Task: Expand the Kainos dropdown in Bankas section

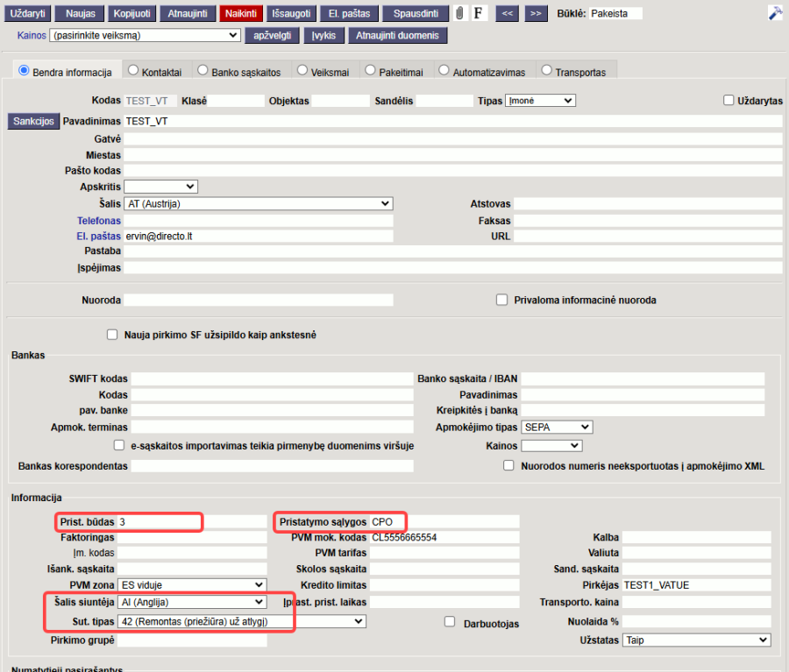Action: click(552, 446)
